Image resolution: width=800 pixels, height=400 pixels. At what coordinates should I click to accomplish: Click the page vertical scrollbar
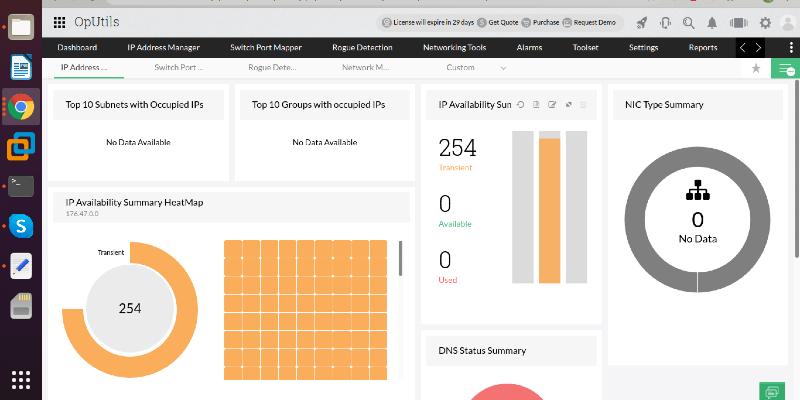coord(797,168)
